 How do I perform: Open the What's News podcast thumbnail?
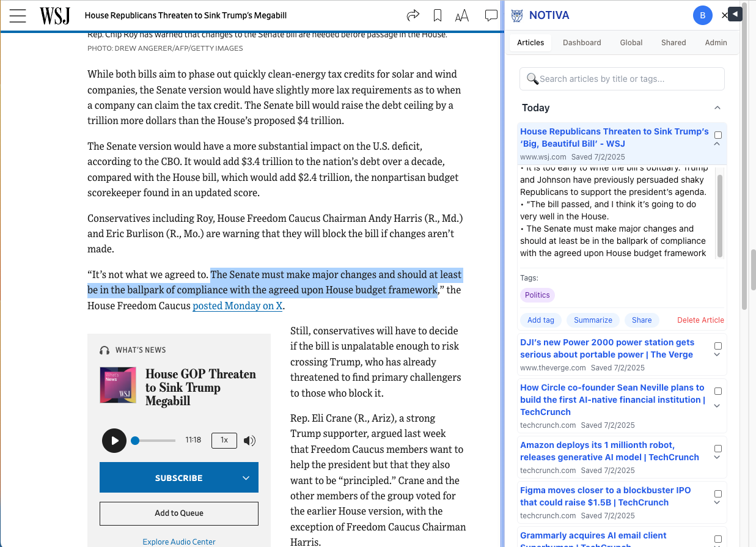(x=118, y=385)
